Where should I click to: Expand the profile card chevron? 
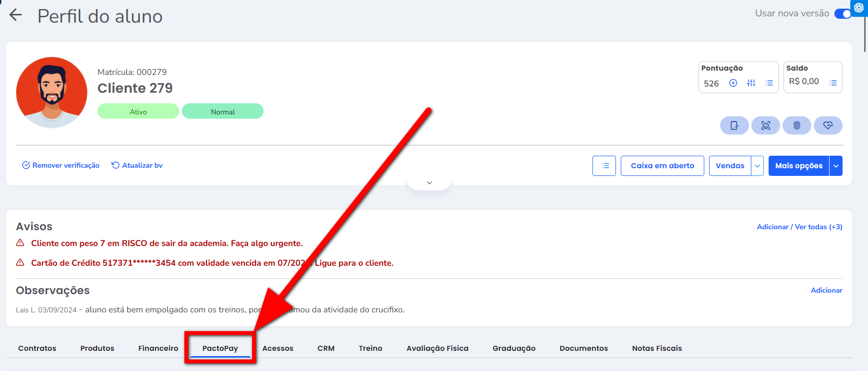pyautogui.click(x=429, y=183)
